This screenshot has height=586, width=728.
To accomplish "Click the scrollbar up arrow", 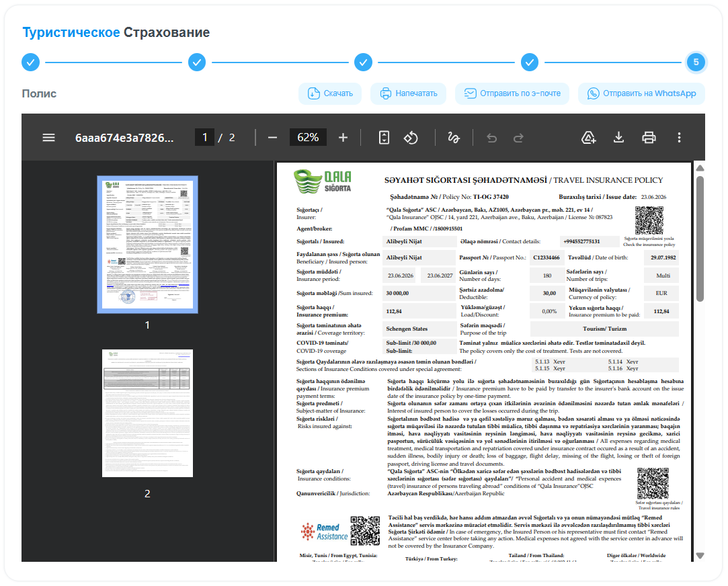I will click(700, 168).
